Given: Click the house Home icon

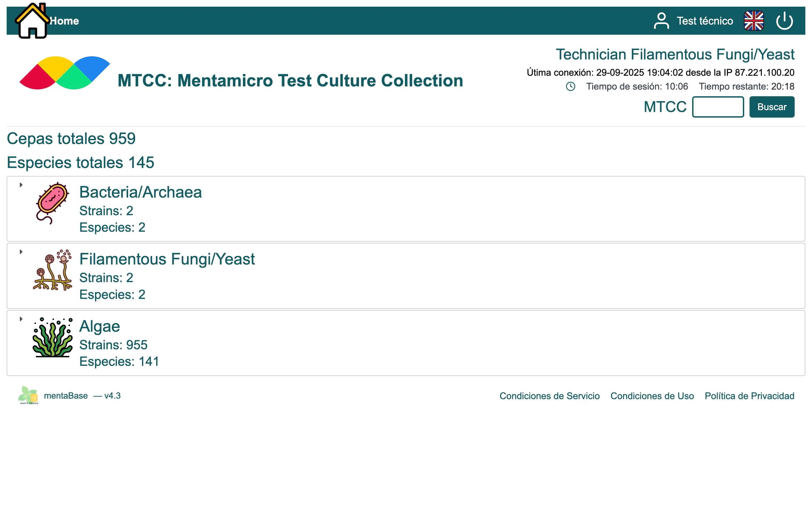Looking at the screenshot, I should (31, 21).
